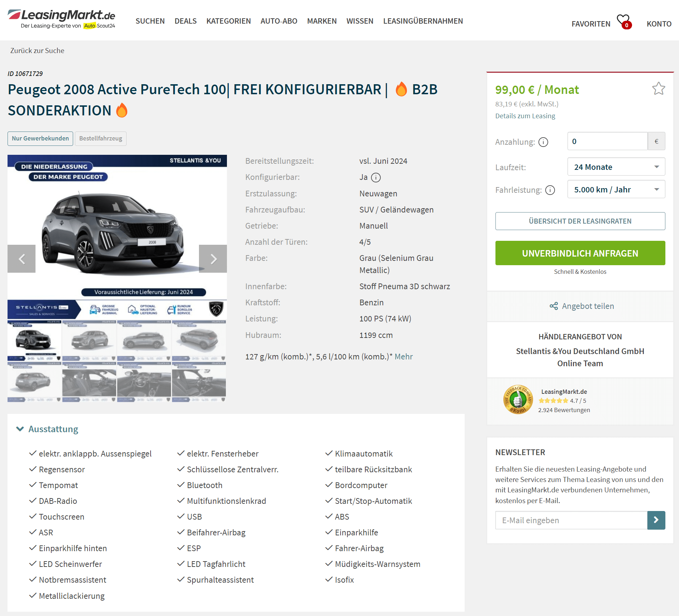The width and height of the screenshot is (679, 616).
Task: Open the LEASINGÜBERNAHMEN menu
Action: (423, 21)
